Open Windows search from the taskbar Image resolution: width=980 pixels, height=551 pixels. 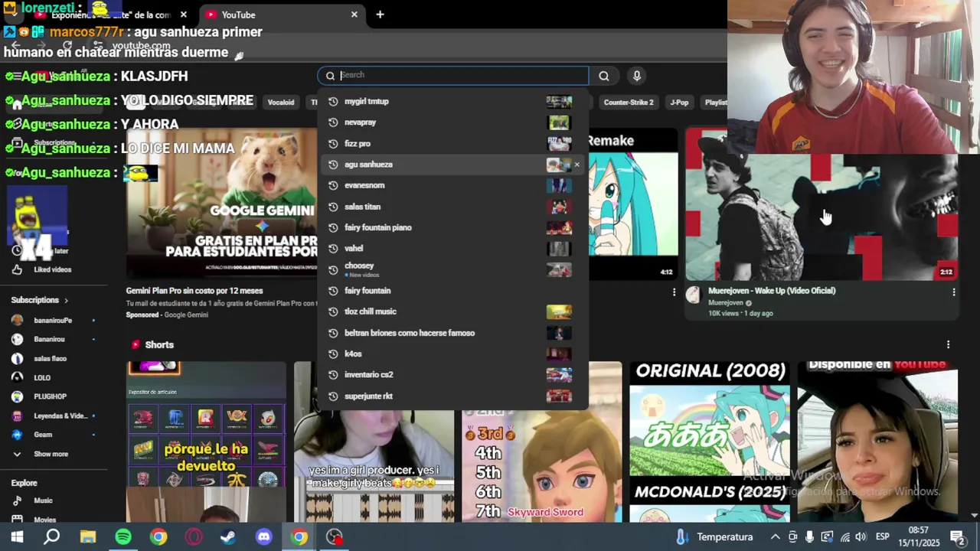click(x=51, y=537)
